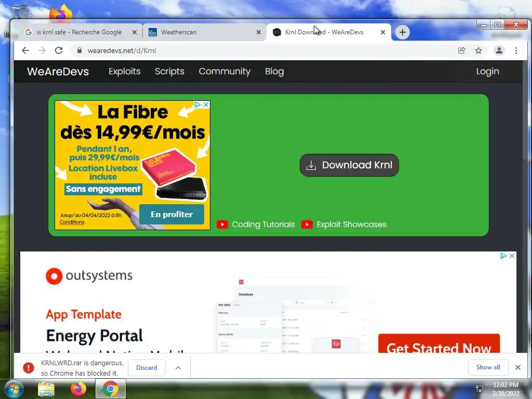
Task: Close the OutSystems banner ad
Action: pos(512,256)
